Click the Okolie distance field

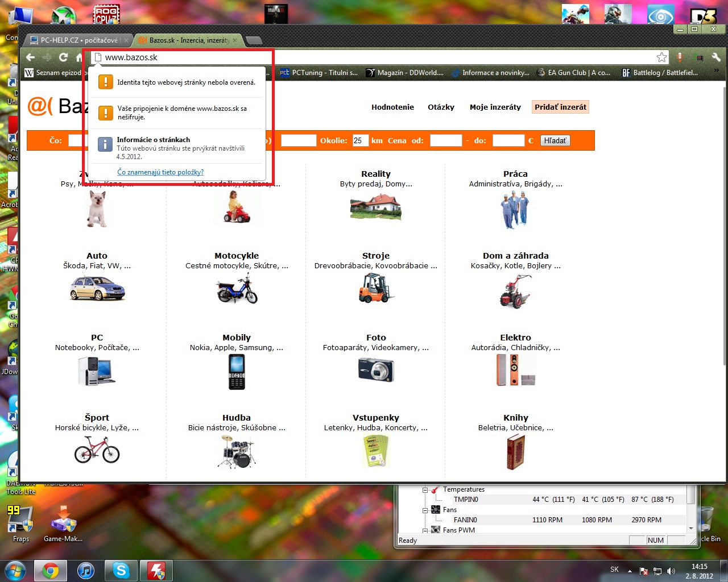pos(361,140)
